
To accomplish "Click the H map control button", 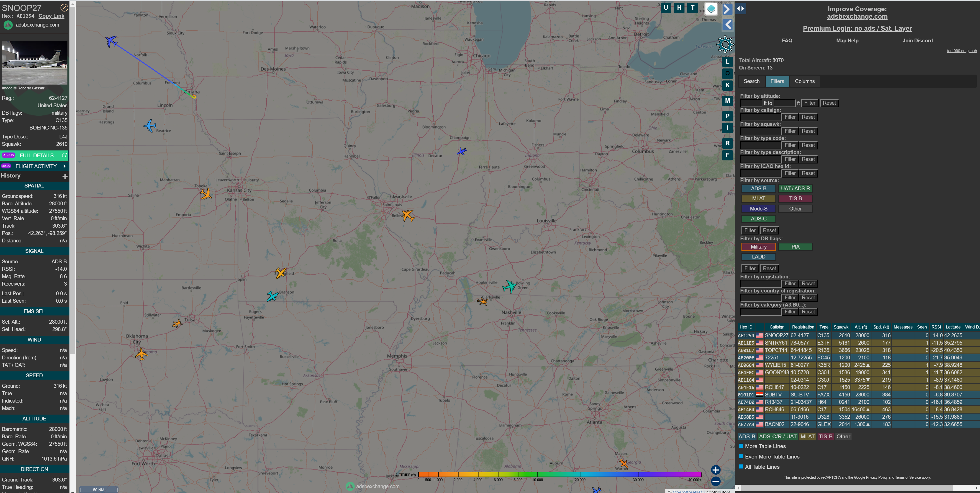I will click(679, 8).
